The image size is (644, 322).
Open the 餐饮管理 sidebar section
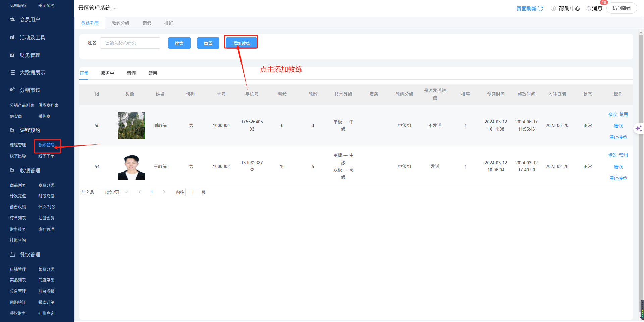coord(30,255)
